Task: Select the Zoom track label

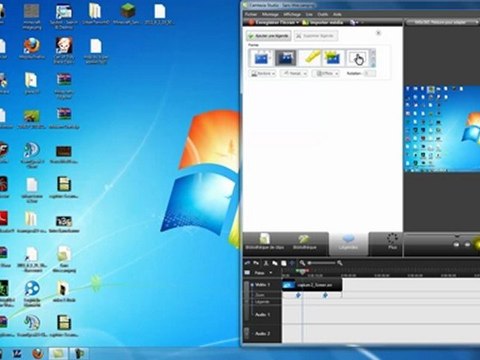Action: [x=260, y=295]
